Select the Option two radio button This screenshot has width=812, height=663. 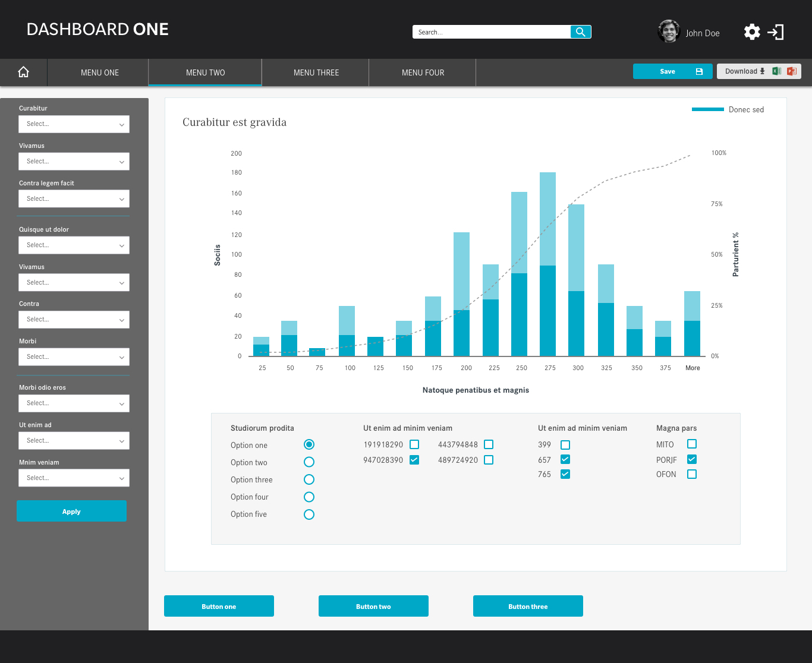click(309, 462)
